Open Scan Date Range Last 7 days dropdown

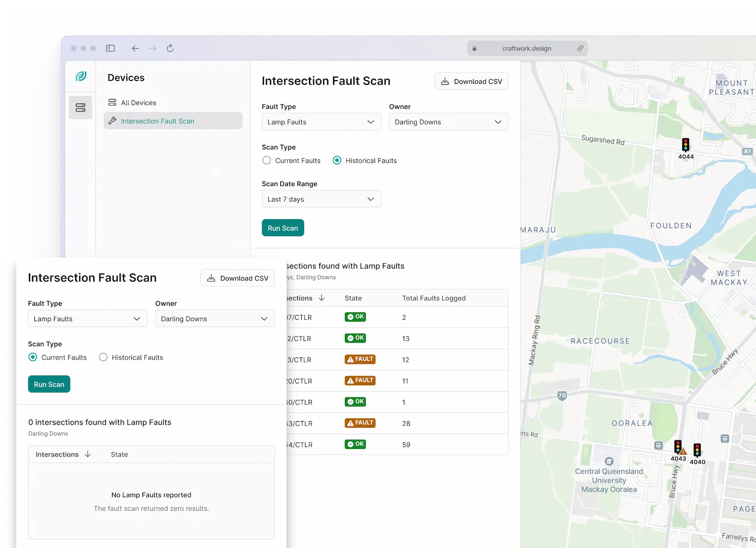point(321,199)
